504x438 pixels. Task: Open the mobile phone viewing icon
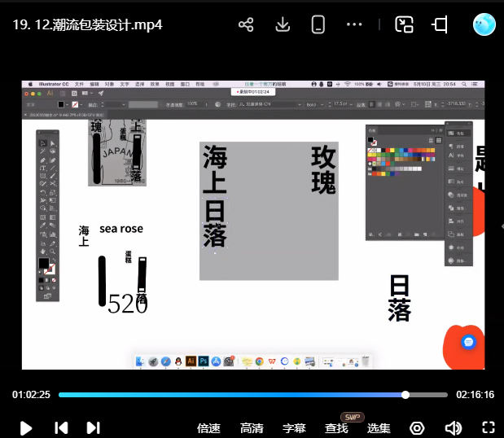click(x=318, y=24)
